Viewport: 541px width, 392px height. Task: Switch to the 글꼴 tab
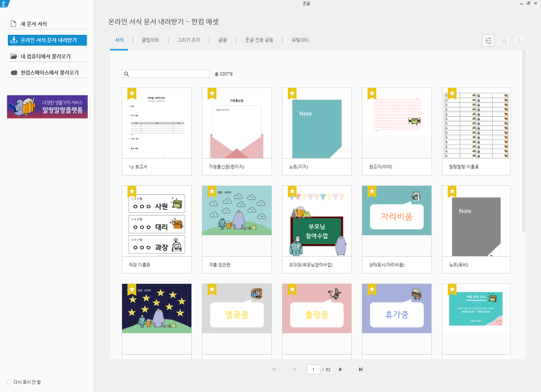click(x=222, y=40)
